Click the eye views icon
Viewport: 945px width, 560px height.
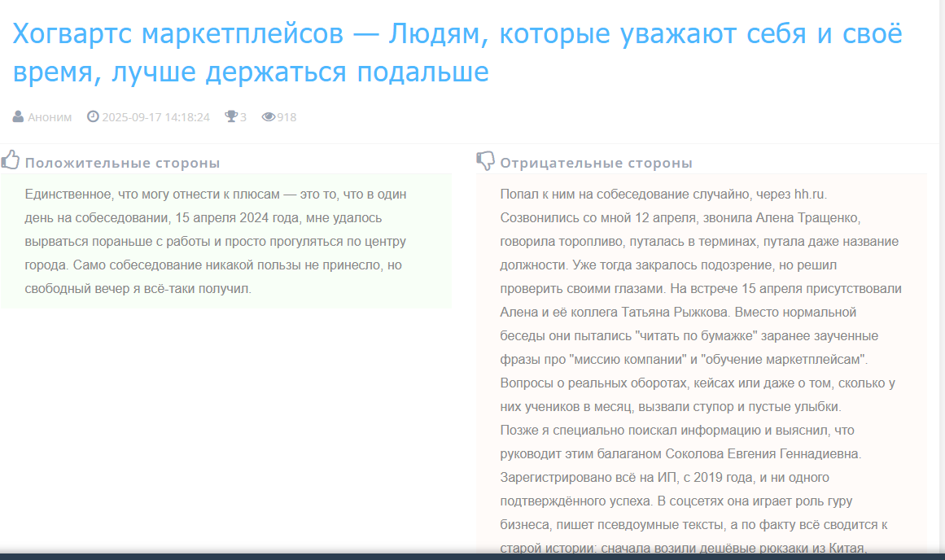pyautogui.click(x=268, y=117)
